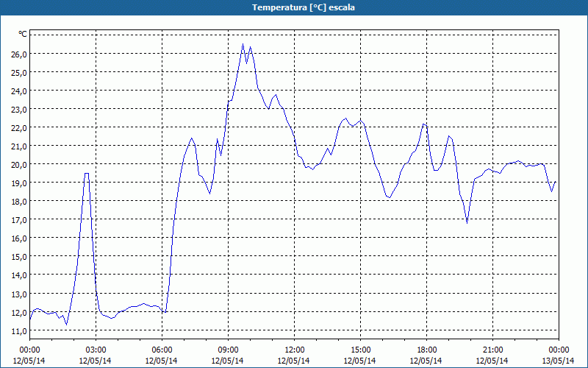Click 12/05/14 date under 15:00

tap(360, 361)
